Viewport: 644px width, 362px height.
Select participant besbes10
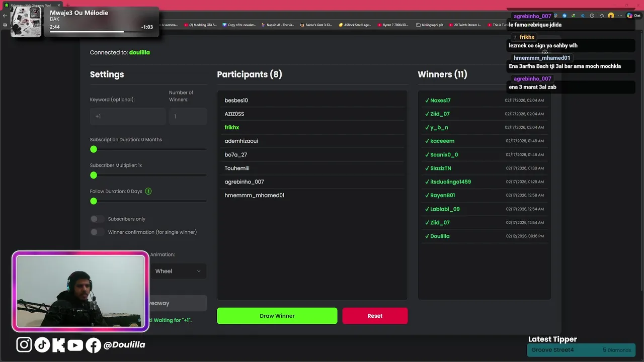point(312,100)
